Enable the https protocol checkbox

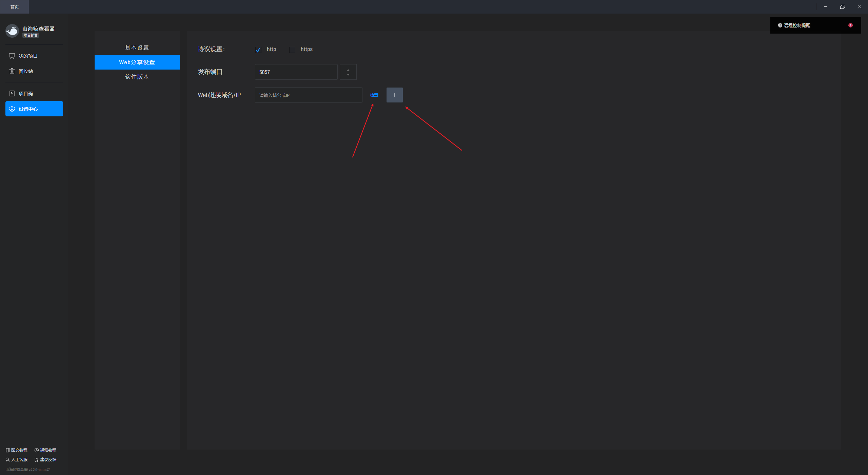coord(292,50)
